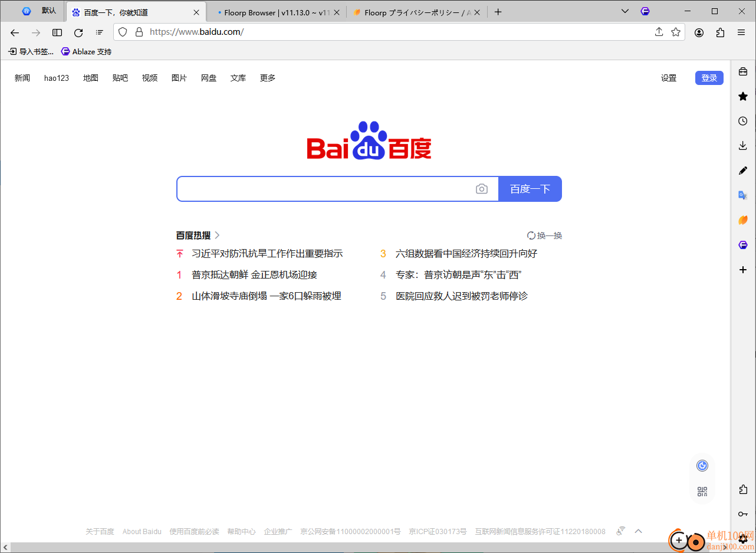
Task: Collapse footer with the up chevron
Action: tap(638, 531)
